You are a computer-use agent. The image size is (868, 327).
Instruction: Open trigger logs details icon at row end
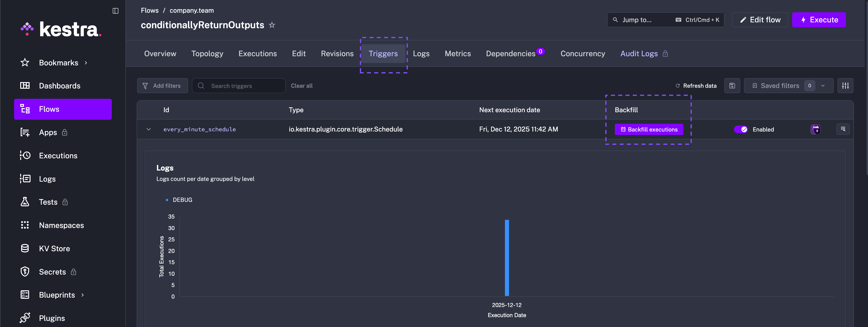point(843,129)
